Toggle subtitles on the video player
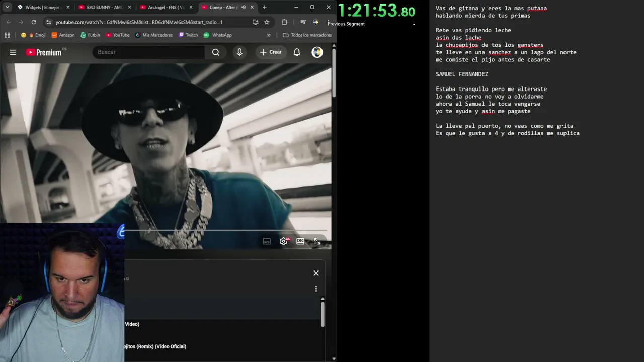Viewport: 644px width, 362px height. coord(267,241)
